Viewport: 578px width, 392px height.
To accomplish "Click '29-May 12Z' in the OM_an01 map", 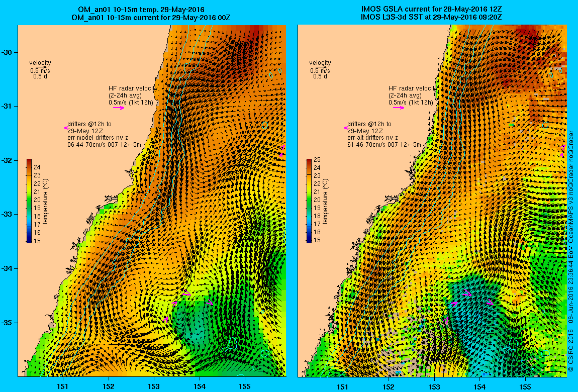I will click(85, 131).
